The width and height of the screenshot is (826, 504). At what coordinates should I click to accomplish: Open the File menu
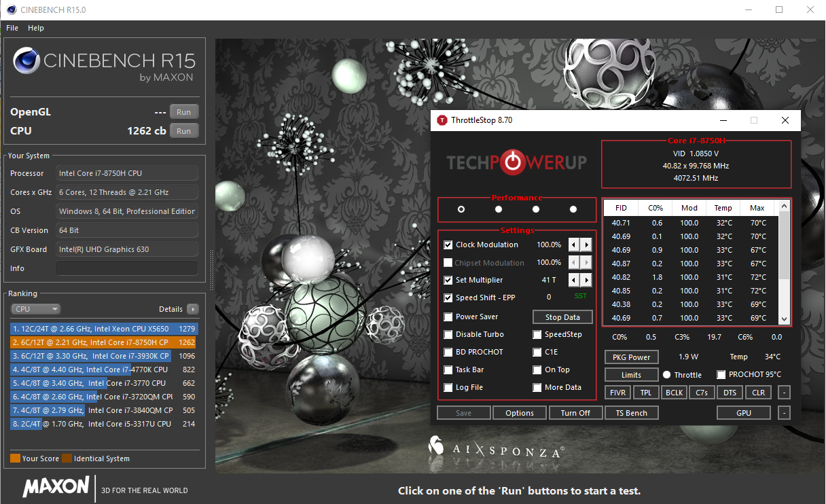(12, 28)
